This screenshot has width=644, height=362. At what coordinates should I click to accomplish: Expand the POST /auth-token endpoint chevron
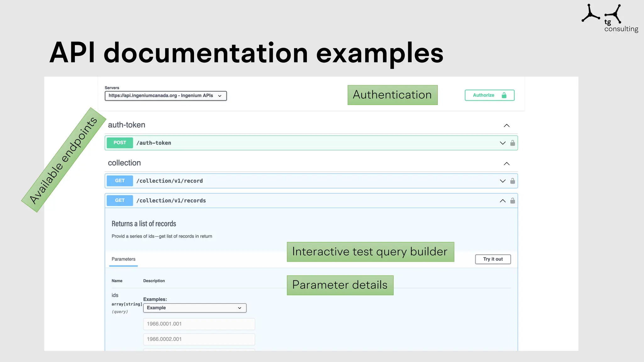coord(502,143)
